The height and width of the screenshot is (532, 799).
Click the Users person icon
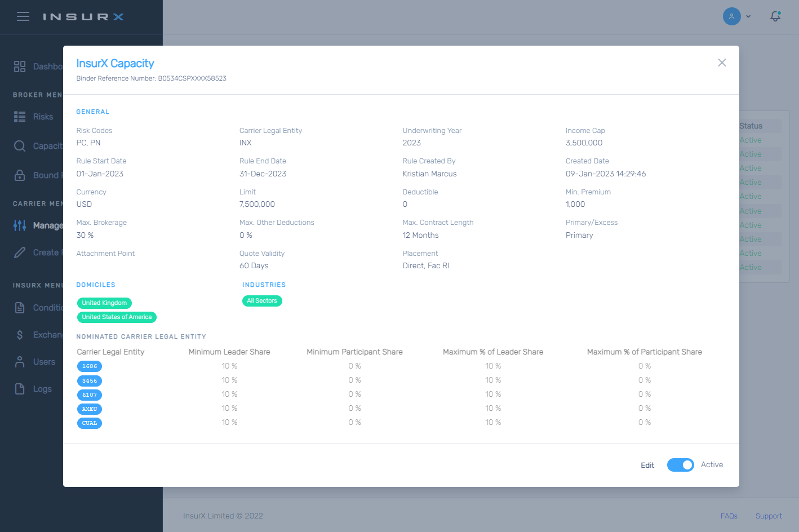[20, 362]
